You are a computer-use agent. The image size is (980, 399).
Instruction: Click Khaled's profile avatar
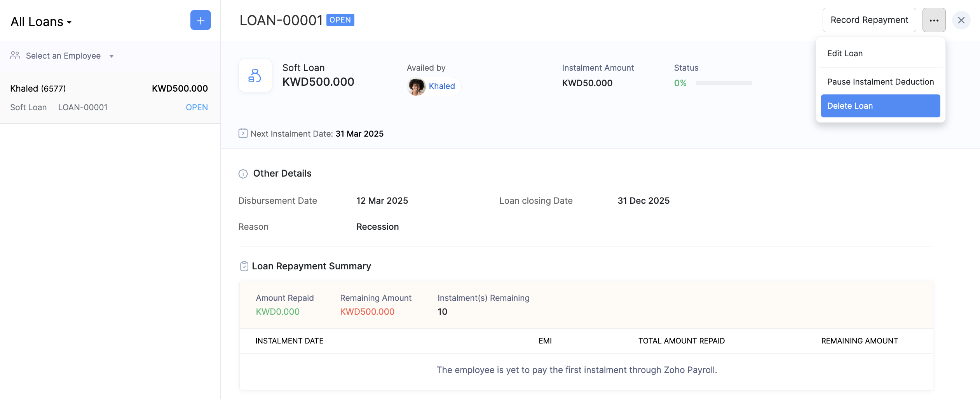pyautogui.click(x=417, y=86)
